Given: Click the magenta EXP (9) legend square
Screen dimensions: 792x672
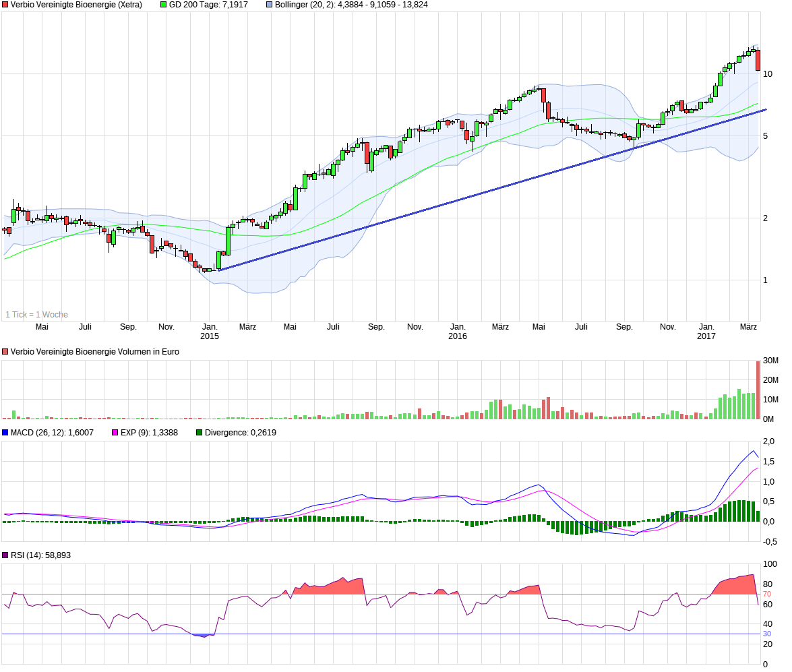Looking at the screenshot, I should [115, 433].
